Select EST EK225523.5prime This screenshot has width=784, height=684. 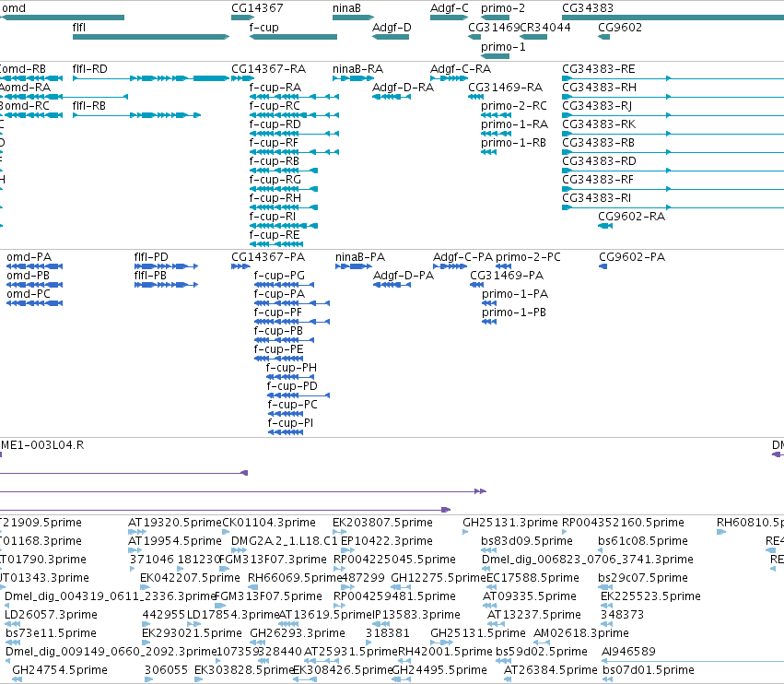coord(607,606)
